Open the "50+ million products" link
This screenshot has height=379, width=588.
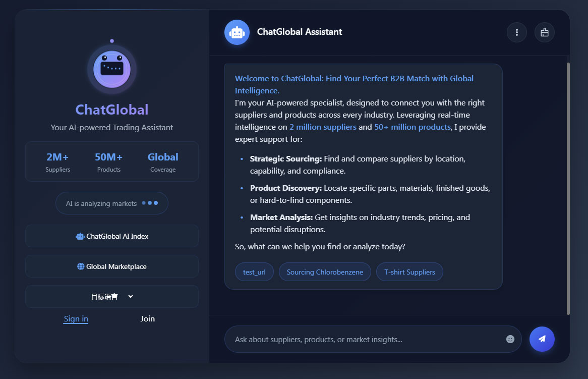tap(412, 127)
